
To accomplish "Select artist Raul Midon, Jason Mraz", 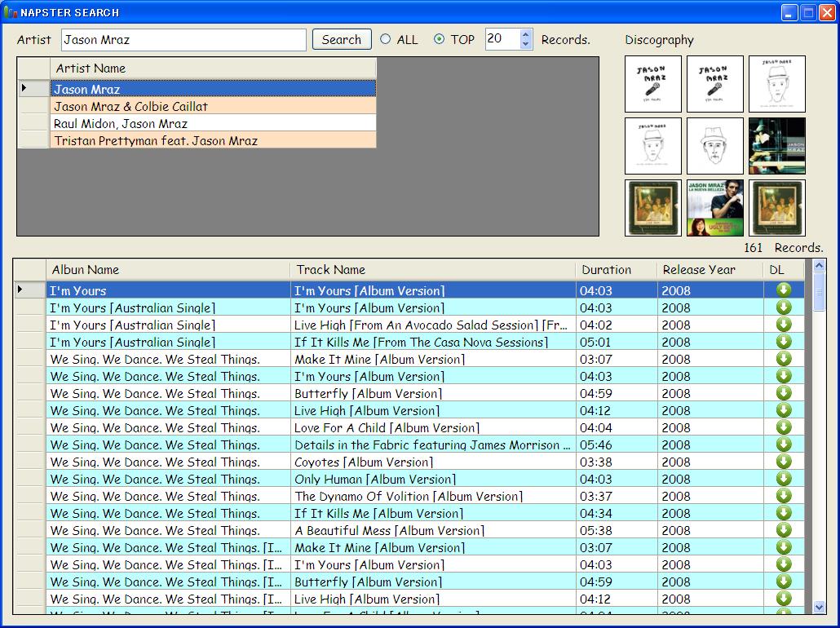I will (x=213, y=123).
